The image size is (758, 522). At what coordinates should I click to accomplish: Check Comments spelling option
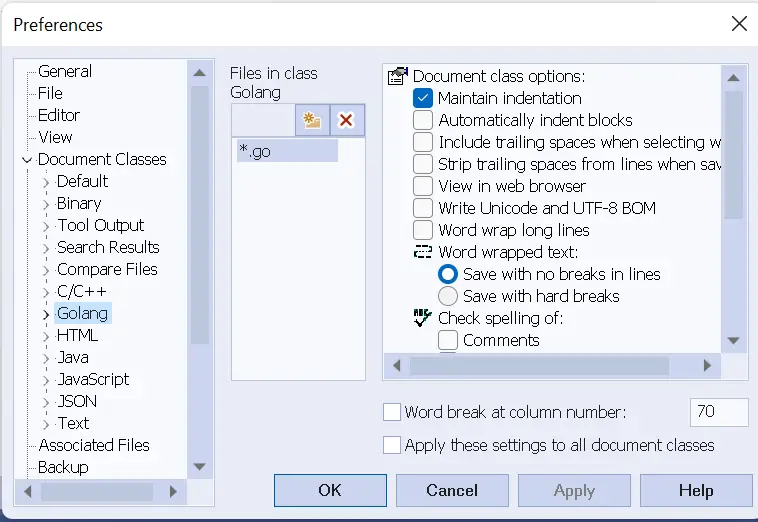pyautogui.click(x=448, y=340)
